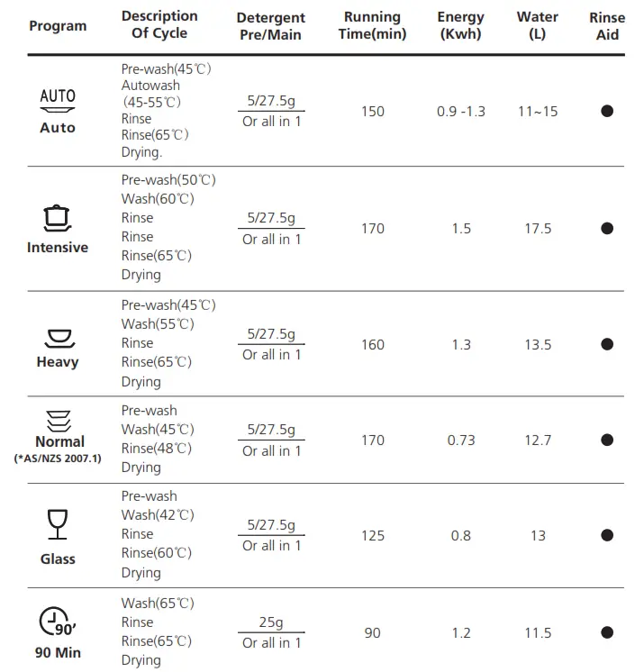This screenshot has width=644, height=672.
Task: Click the AUTO program icon
Action: pyautogui.click(x=58, y=100)
